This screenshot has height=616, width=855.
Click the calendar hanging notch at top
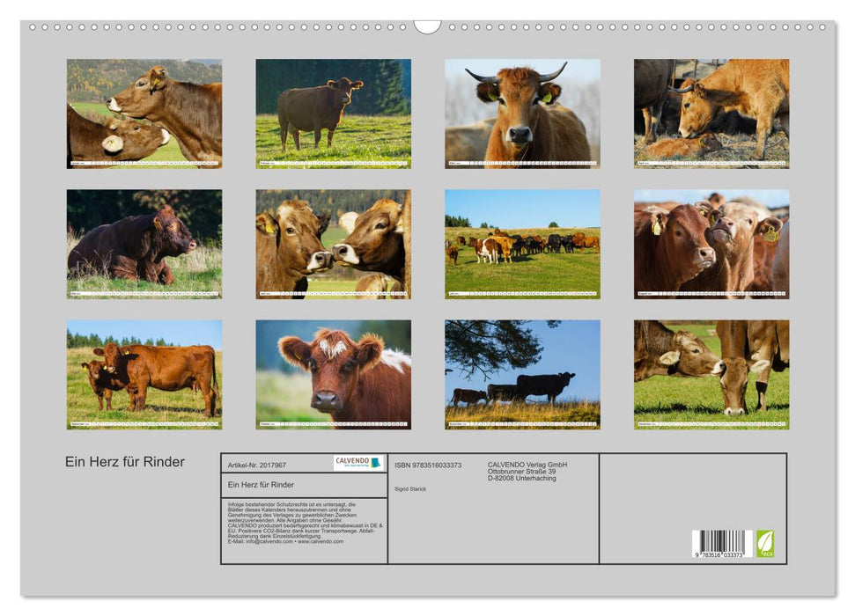click(x=427, y=26)
